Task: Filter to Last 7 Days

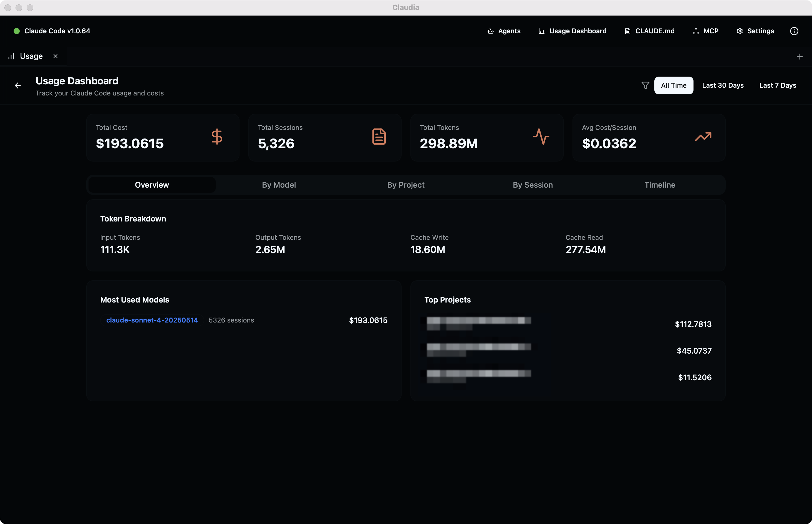Action: pyautogui.click(x=778, y=85)
